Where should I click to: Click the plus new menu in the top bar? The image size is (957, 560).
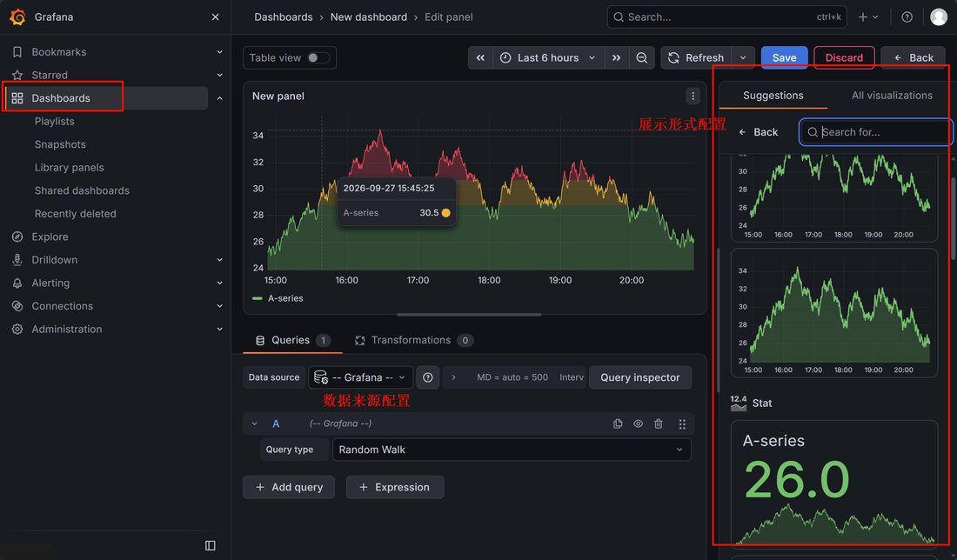[x=868, y=17]
